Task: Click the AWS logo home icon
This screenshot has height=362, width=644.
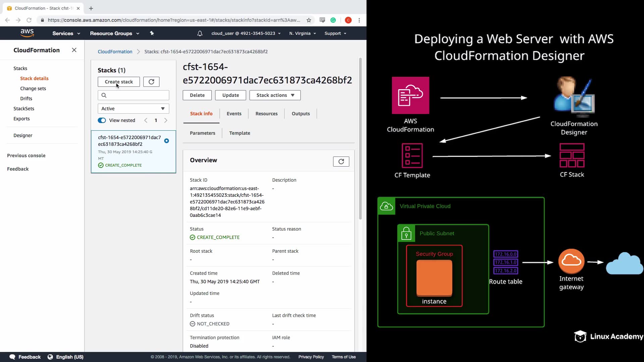Action: tap(27, 33)
